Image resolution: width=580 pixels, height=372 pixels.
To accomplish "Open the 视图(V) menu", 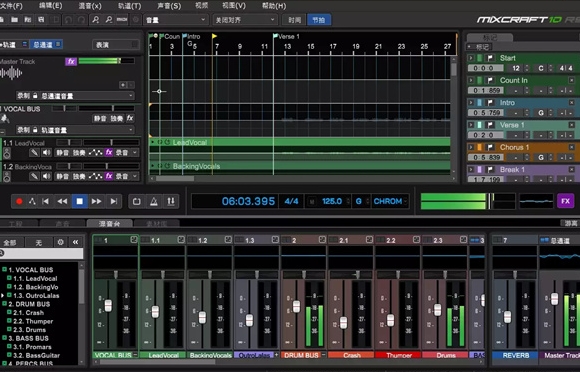I will pyautogui.click(x=234, y=6).
